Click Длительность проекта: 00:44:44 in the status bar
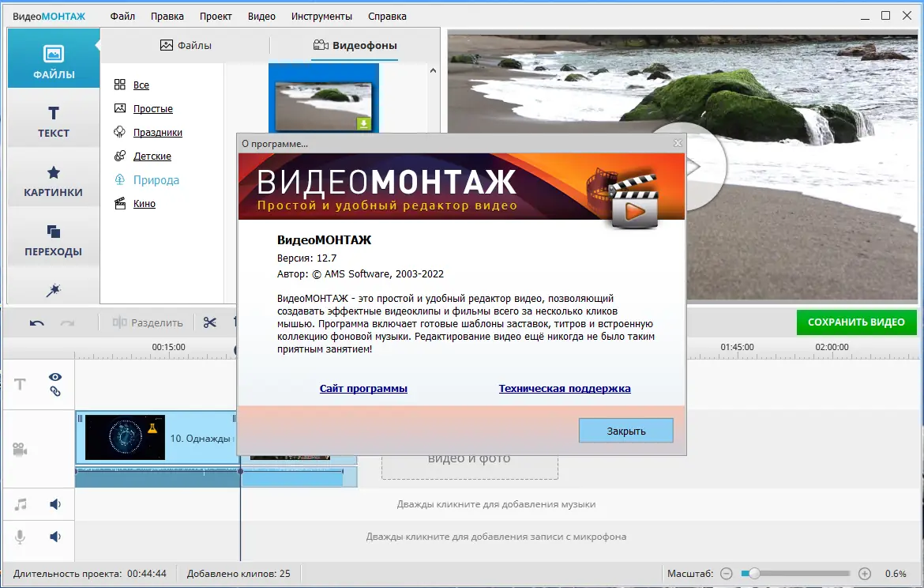Image resolution: width=924 pixels, height=588 pixels. pyautogui.click(x=89, y=573)
